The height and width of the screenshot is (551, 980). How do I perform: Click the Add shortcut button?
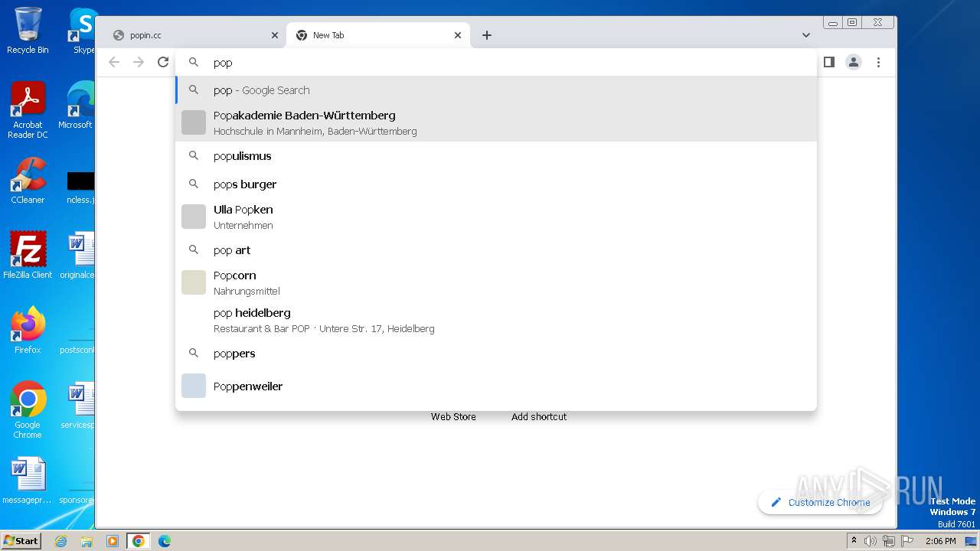pyautogui.click(x=539, y=417)
